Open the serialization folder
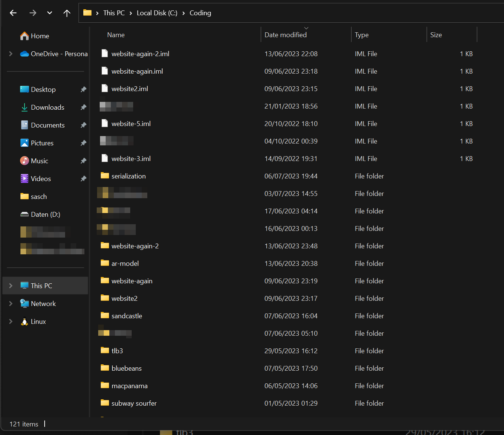This screenshot has height=435, width=504. pos(128,176)
